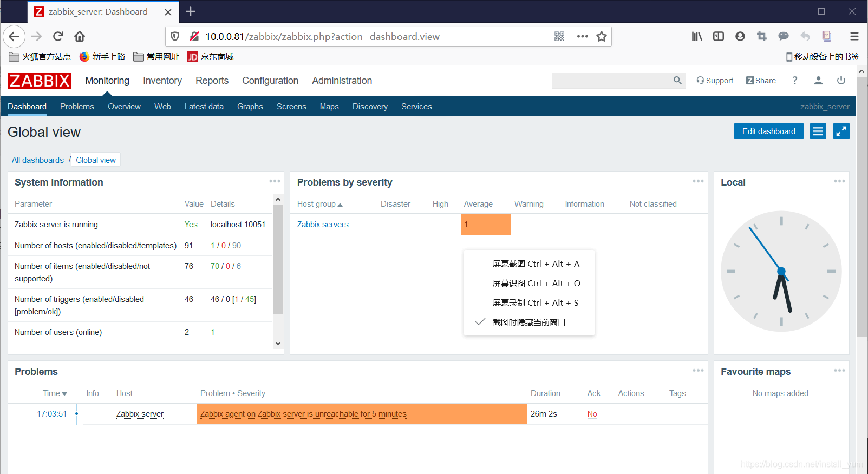Open the user profile icon in Zabbix
The height and width of the screenshot is (474, 868).
(x=818, y=80)
